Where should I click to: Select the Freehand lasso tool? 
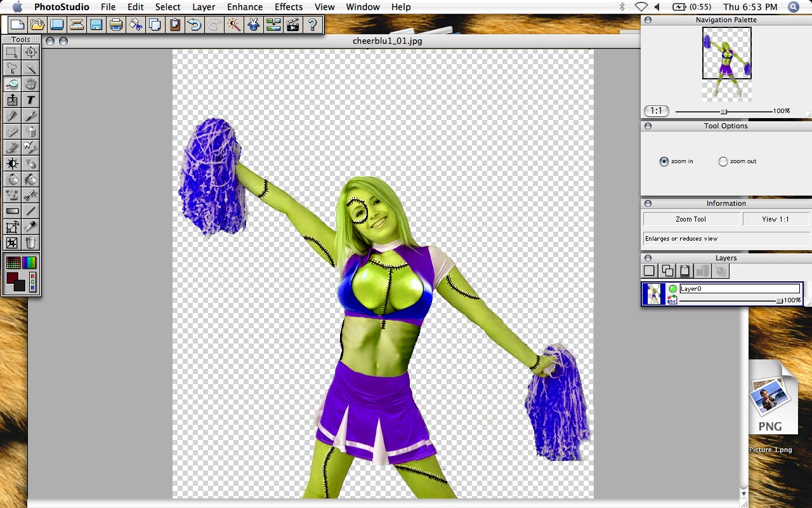[12, 68]
